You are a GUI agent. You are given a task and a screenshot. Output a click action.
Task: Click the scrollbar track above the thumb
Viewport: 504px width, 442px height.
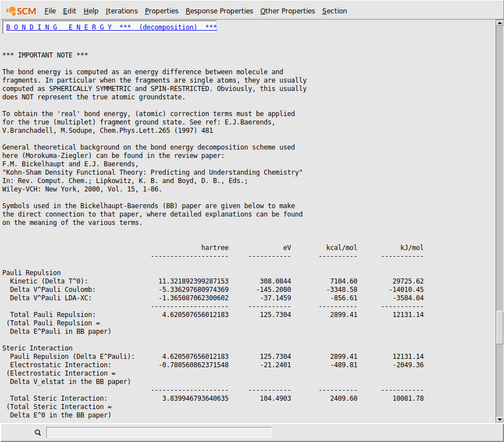point(500,167)
